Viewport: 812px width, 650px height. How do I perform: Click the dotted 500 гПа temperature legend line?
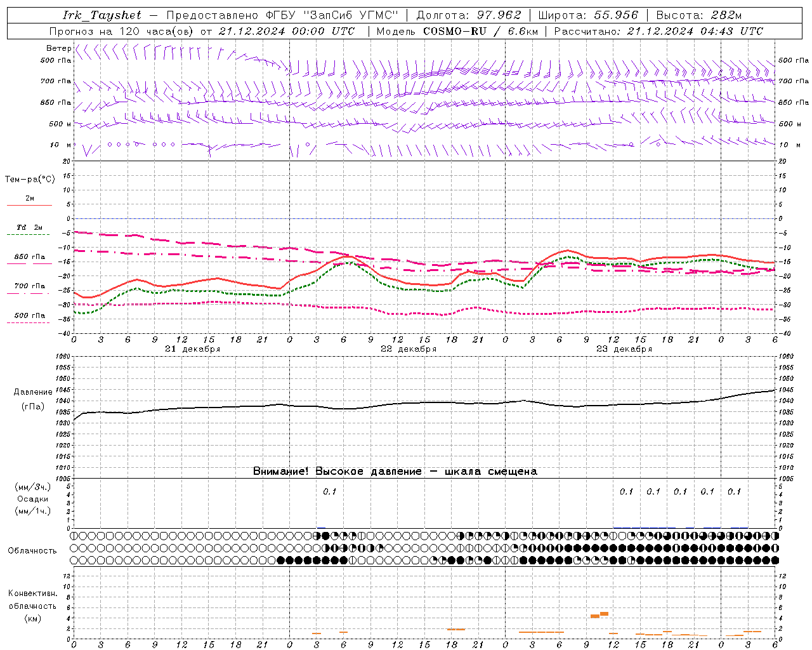[x=29, y=322]
